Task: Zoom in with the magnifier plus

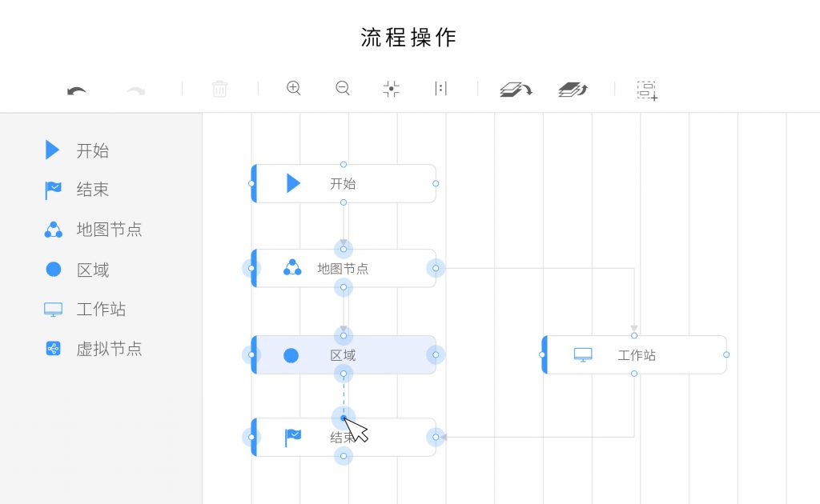Action: point(294,88)
